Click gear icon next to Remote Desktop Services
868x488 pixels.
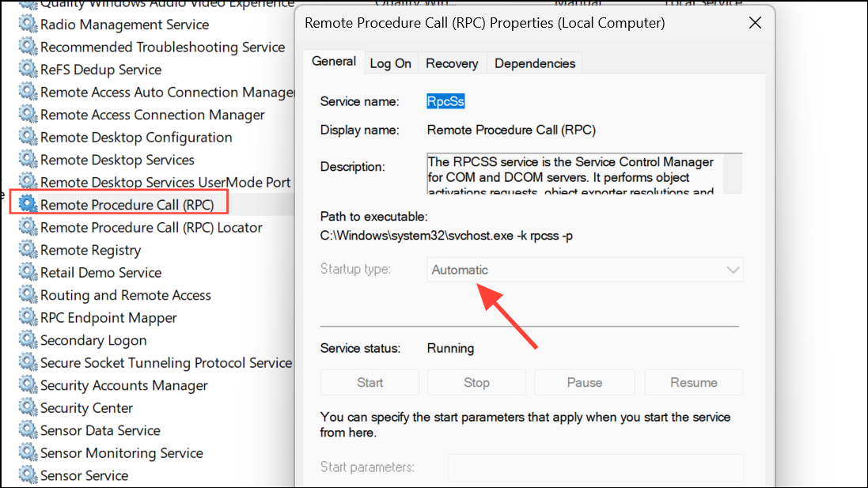click(x=27, y=159)
